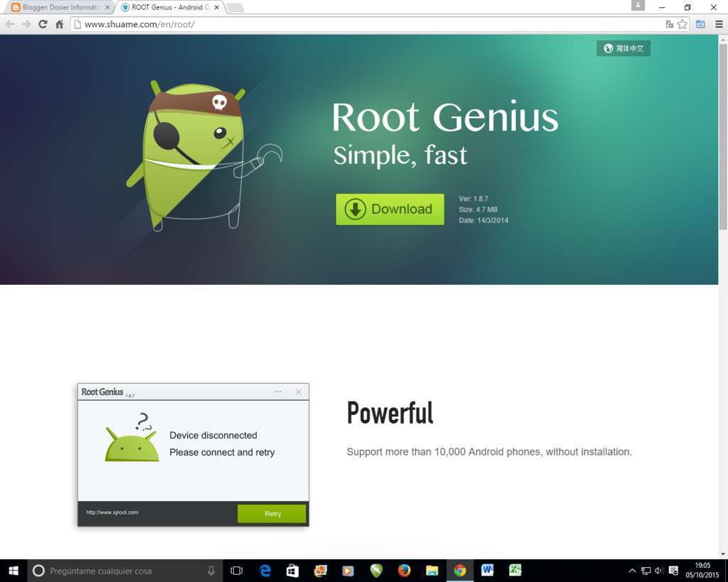Go forward to the next page
Screen dimensions: 728x582
26,24
